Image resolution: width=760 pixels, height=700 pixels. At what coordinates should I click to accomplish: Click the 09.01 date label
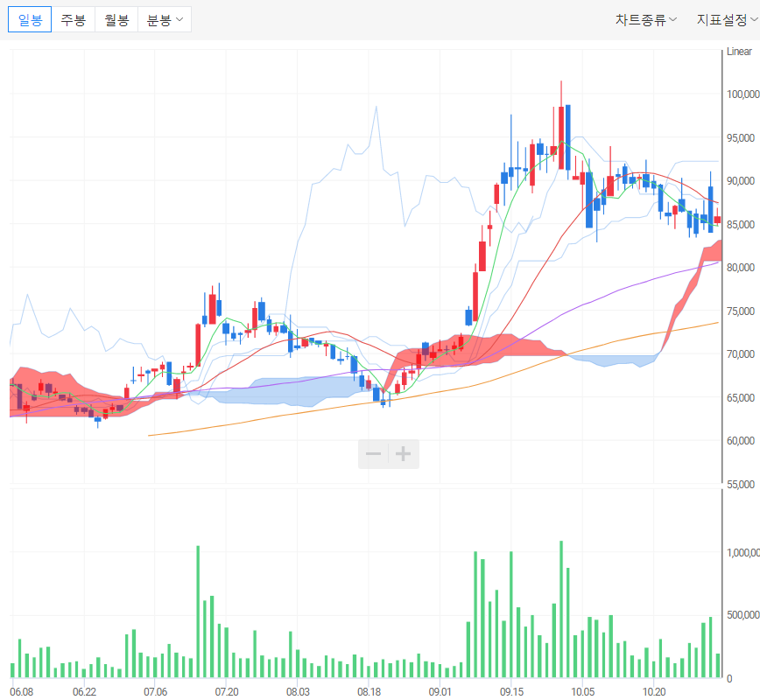(440, 691)
